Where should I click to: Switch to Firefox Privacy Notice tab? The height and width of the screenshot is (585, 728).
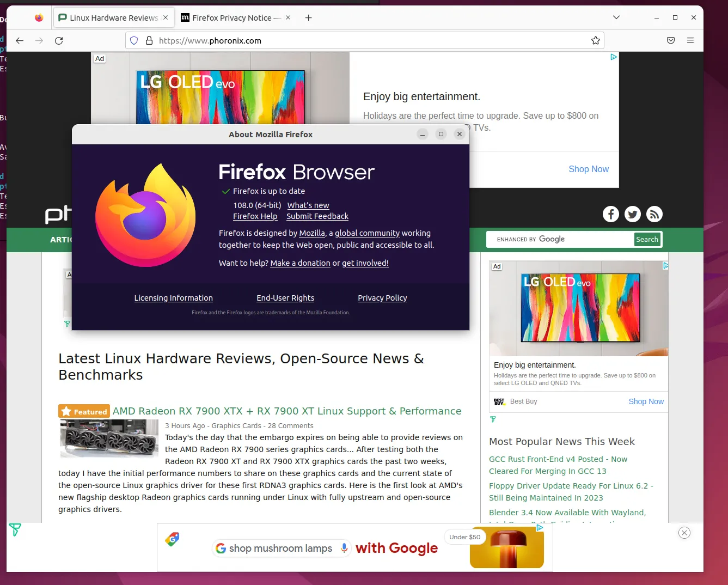[231, 18]
